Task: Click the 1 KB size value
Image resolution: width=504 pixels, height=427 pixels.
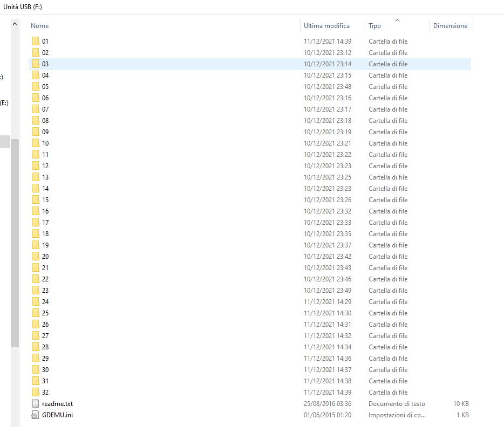Action: tap(462, 415)
